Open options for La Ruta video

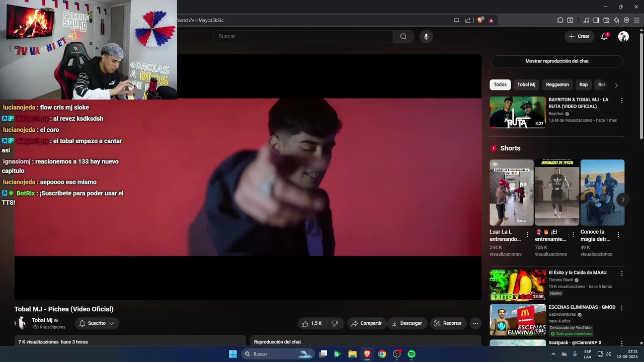622,101
